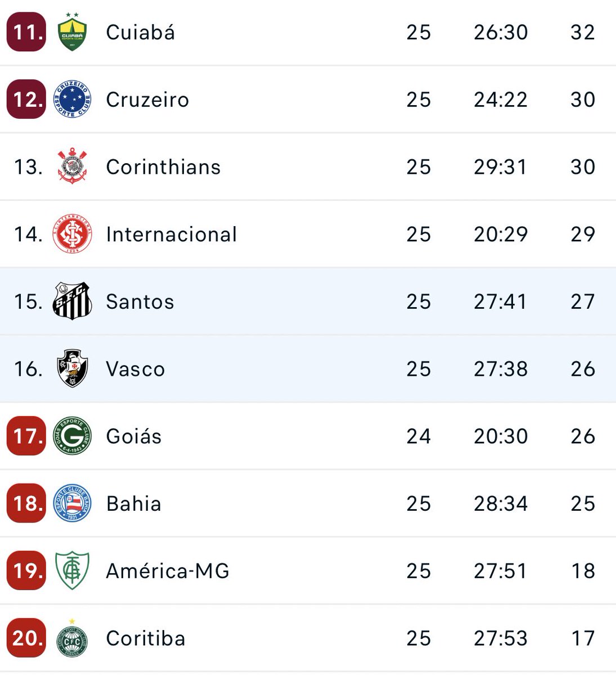The width and height of the screenshot is (616, 675).
Task: Click the rank 11 position badge
Action: pos(26,33)
